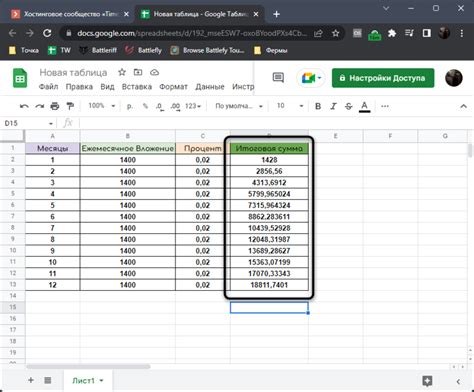This screenshot has width=474, height=392.
Task: Open Лист1 tab dropdown arrow
Action: (x=101, y=380)
